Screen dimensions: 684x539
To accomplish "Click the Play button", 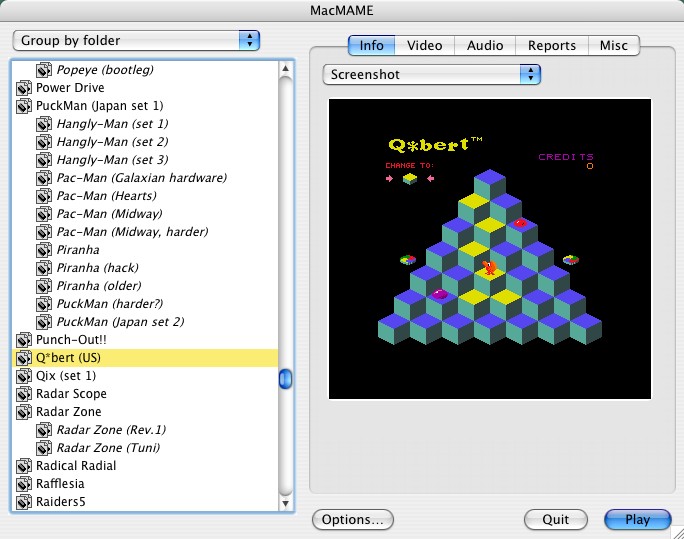I will tap(638, 519).
